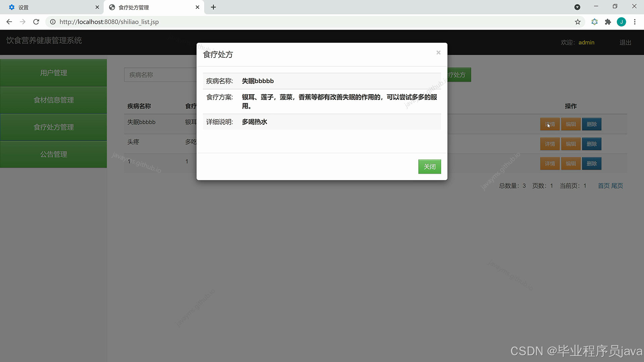Open the tab search dropdown arrow

click(577, 7)
